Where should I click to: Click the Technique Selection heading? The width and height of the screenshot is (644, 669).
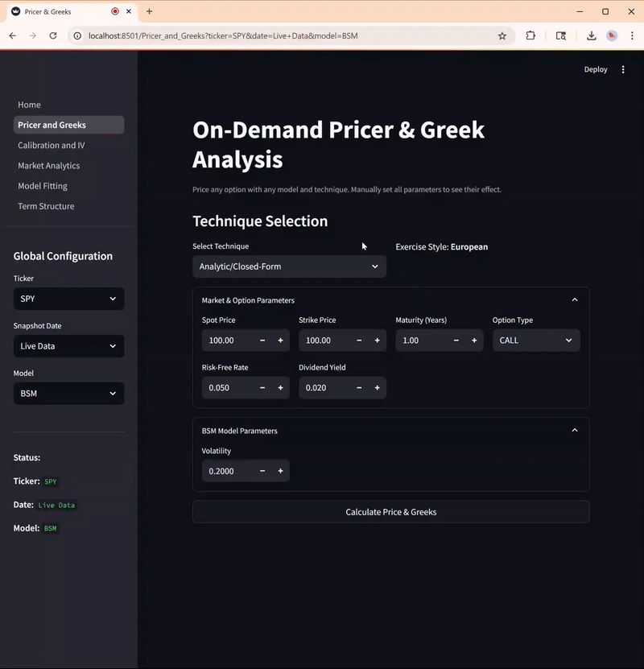pos(260,221)
